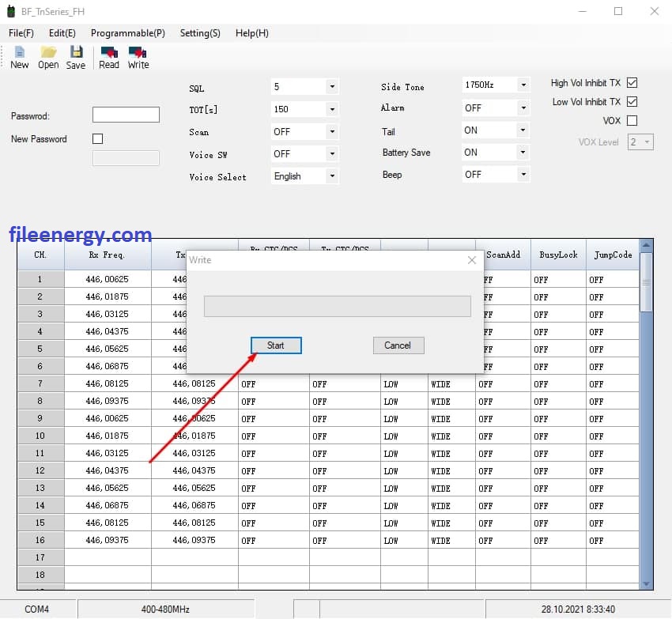Click Rx Freq cell 446,09375 in channel 16
672x619 pixels.
pos(108,540)
